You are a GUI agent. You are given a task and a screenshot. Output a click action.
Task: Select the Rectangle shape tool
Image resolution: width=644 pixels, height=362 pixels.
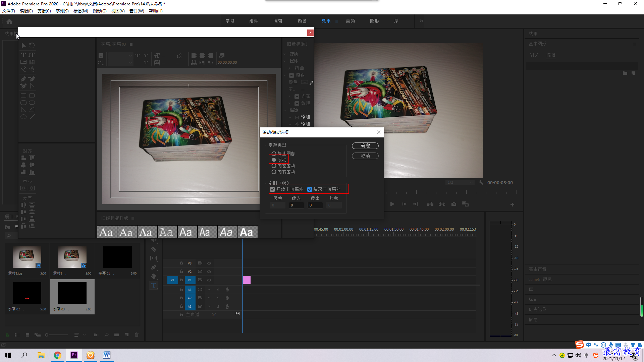(x=23, y=96)
